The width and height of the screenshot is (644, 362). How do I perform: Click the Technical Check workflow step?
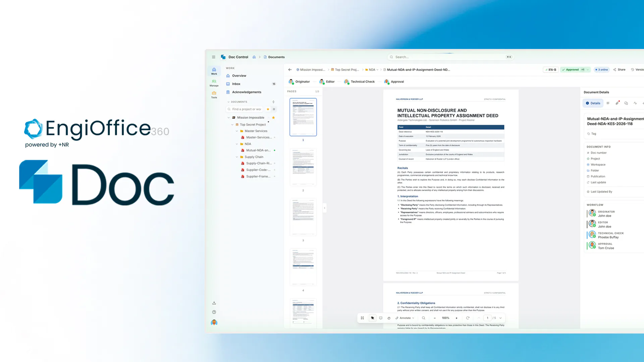[359, 82]
